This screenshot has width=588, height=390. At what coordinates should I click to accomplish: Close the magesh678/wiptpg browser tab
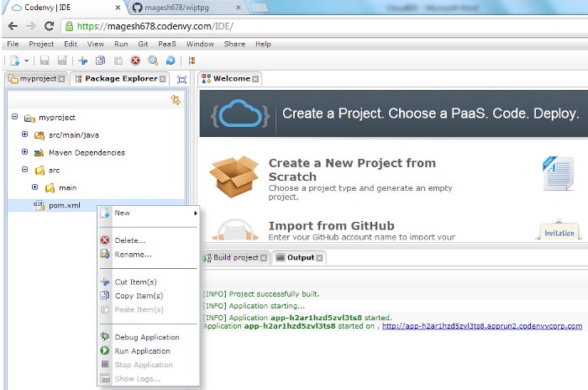[238, 8]
